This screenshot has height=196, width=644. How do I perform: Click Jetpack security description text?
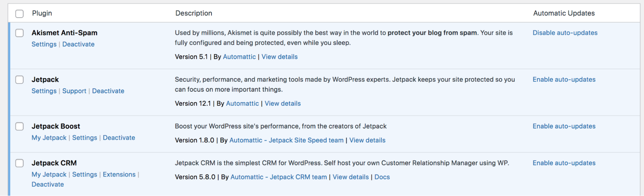pos(345,84)
